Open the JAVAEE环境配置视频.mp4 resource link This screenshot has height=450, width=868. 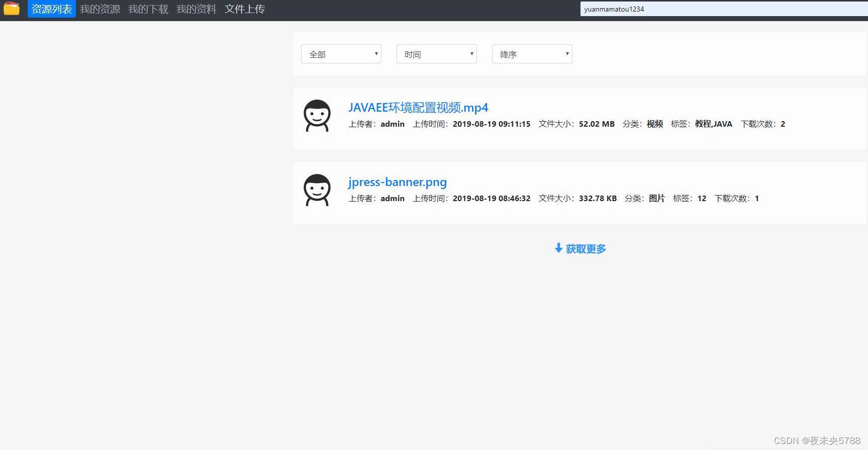pos(418,108)
